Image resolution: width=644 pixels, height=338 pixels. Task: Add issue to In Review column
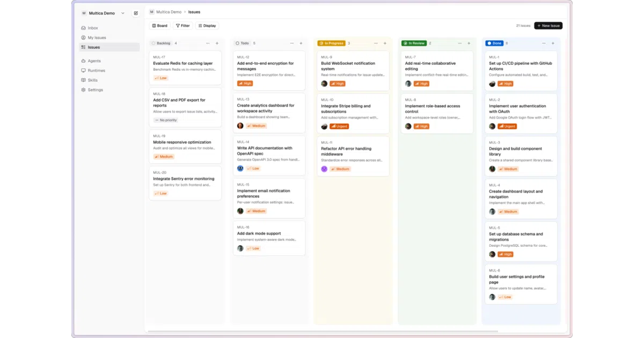(x=469, y=43)
